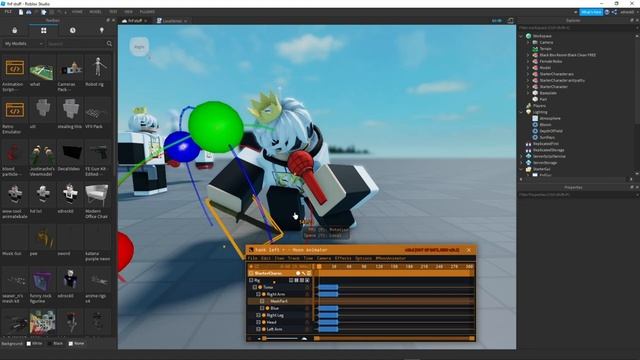Click the Torso orange joint dot in Moon Animator
This screenshot has height=360, width=640.
(x=260, y=287)
